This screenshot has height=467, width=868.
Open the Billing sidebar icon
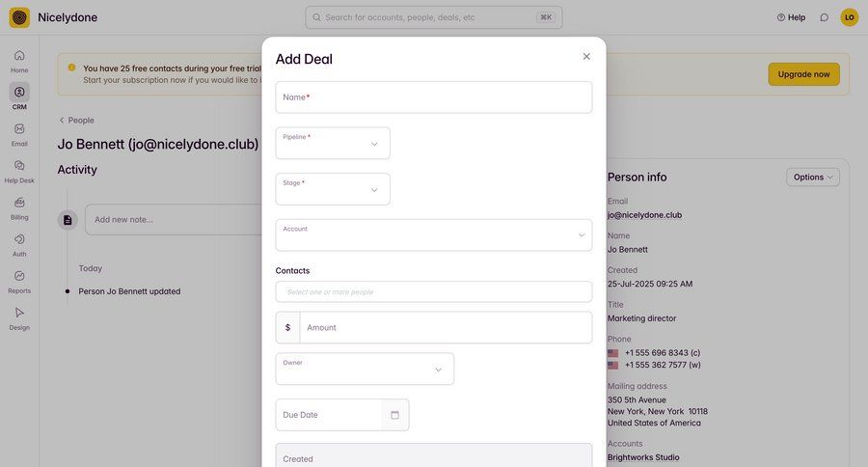point(19,203)
